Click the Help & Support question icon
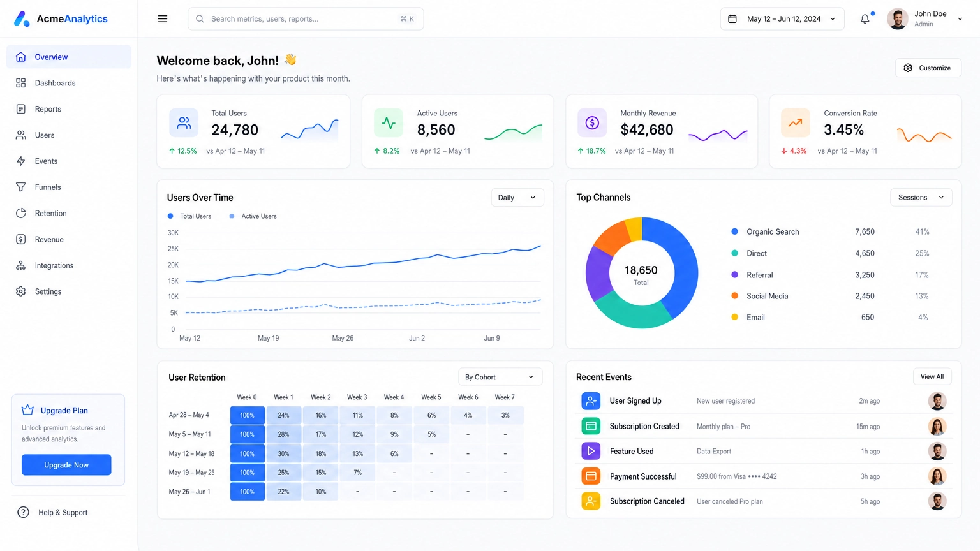 [24, 512]
